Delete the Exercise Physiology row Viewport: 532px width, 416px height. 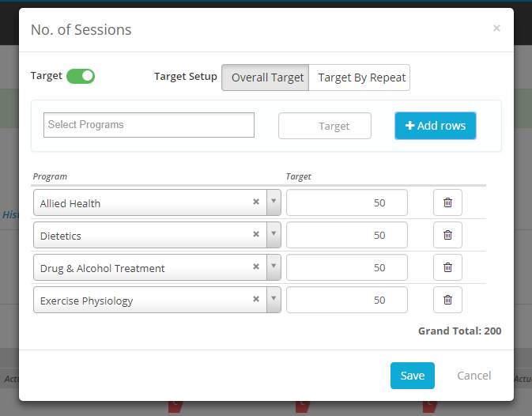pyautogui.click(x=447, y=300)
